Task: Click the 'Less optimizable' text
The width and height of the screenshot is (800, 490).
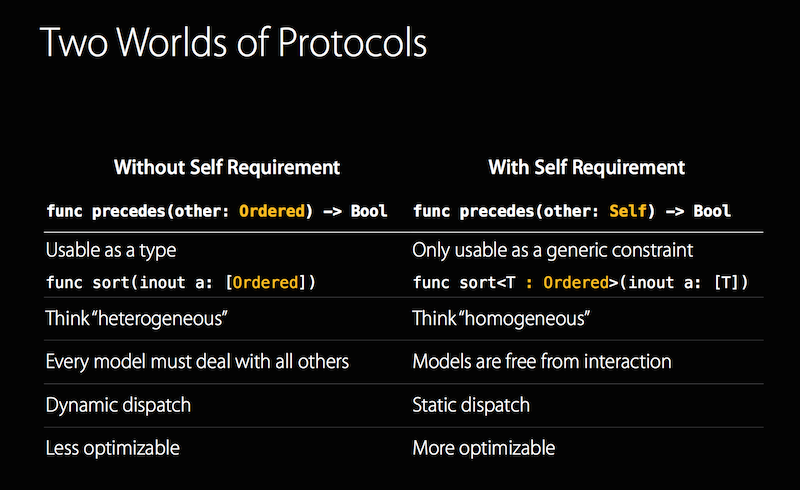Action: pos(113,448)
